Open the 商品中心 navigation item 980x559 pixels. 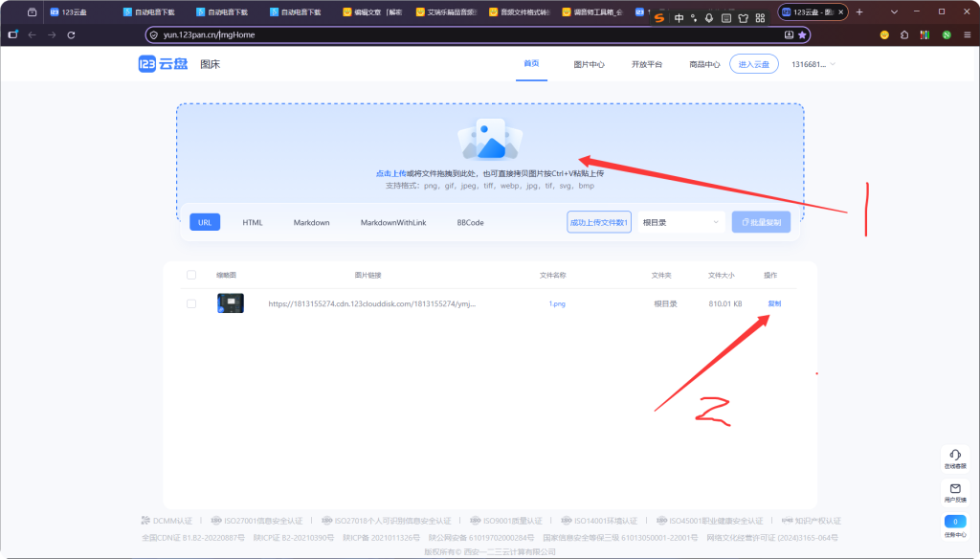pyautogui.click(x=704, y=64)
